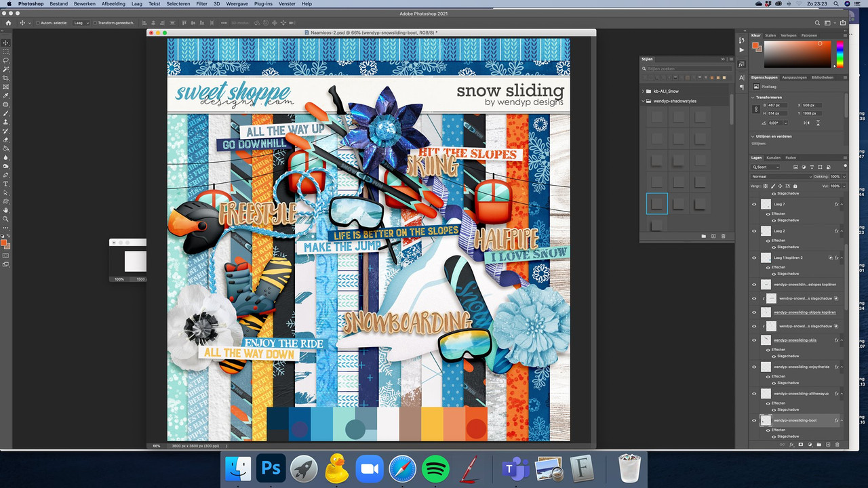Add a layer mask from Layers panel bottom
This screenshot has height=488, width=868.
point(801,445)
